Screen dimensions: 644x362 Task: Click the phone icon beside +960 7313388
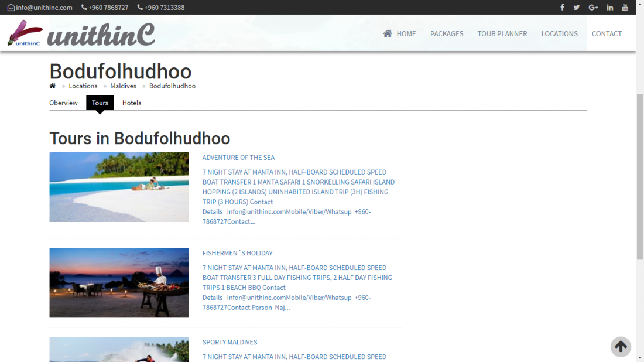click(140, 8)
